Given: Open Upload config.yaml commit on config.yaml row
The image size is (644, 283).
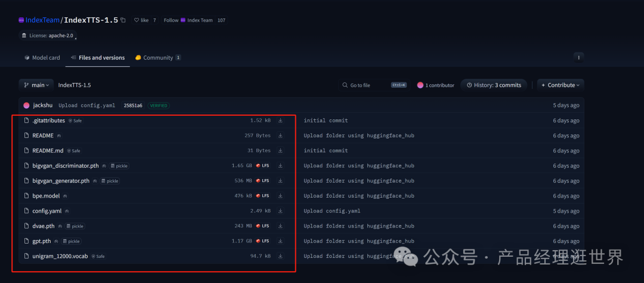Looking at the screenshot, I should (332, 211).
